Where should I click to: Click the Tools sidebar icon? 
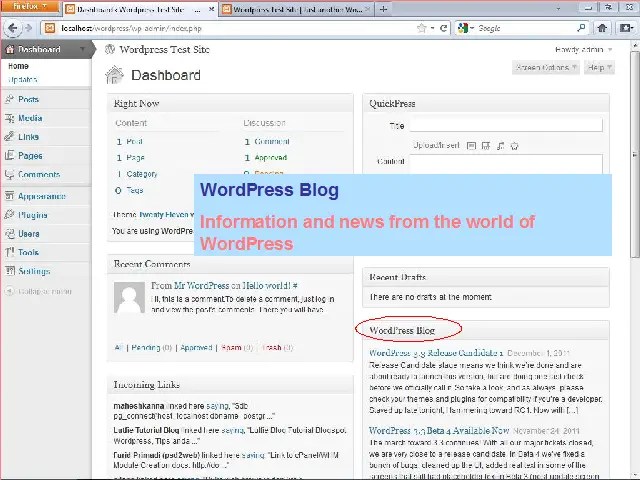point(9,252)
